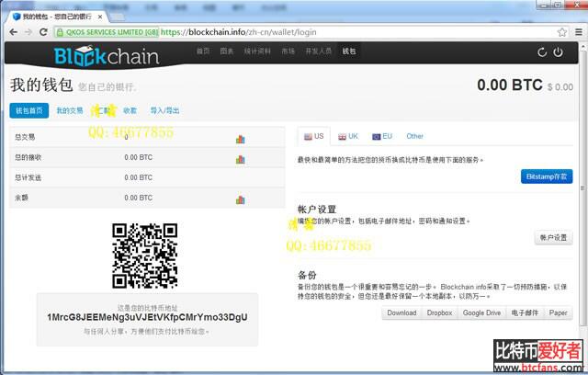The width and height of the screenshot is (588, 375).
Task: Click the wallet refresh icon in header
Action: pyautogui.click(x=542, y=52)
